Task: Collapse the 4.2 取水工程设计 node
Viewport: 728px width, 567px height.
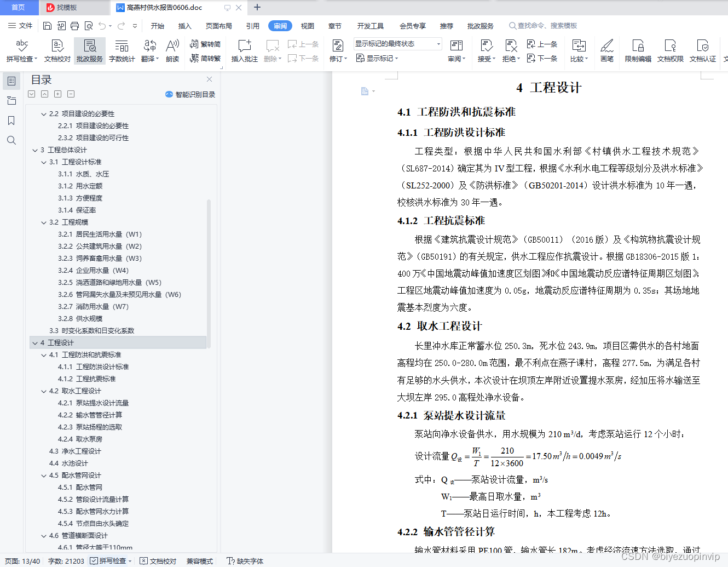Action: (44, 391)
